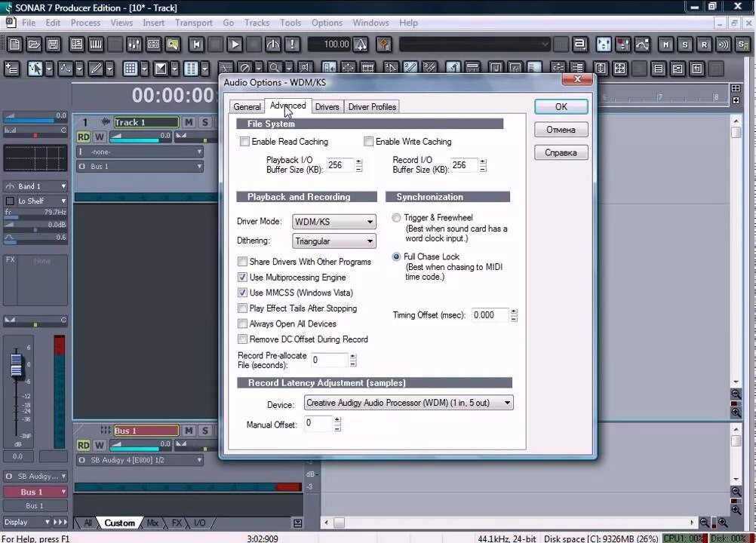Open the Process menu
This screenshot has height=543, width=756.
[85, 23]
